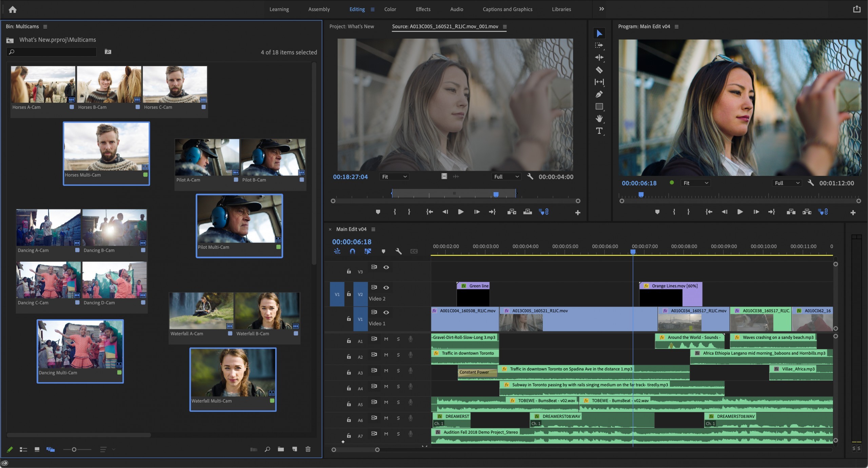Click Overwrite button in Source monitor
The width and height of the screenshot is (868, 468).
click(x=528, y=212)
